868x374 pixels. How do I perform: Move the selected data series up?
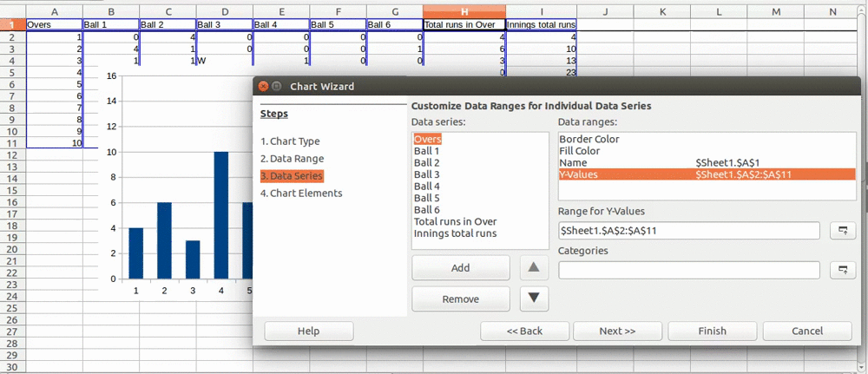pos(534,268)
